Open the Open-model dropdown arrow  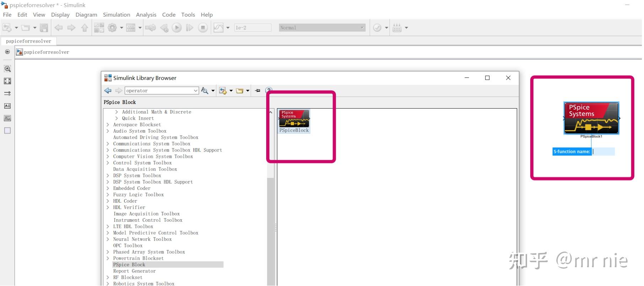click(x=34, y=28)
